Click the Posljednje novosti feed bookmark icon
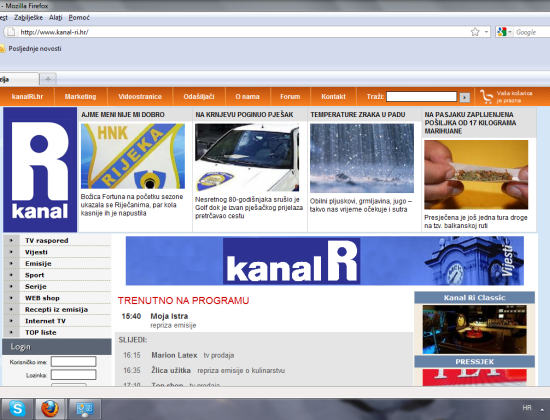The height and width of the screenshot is (420, 550). click(2, 48)
